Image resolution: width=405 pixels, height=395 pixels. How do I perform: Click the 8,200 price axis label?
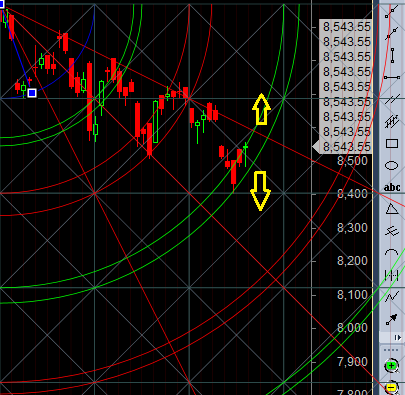(x=352, y=261)
